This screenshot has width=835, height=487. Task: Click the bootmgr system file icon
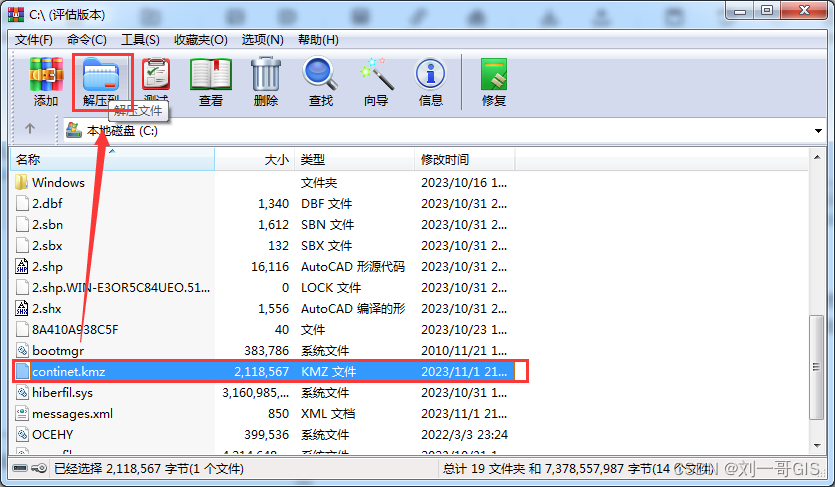point(22,350)
